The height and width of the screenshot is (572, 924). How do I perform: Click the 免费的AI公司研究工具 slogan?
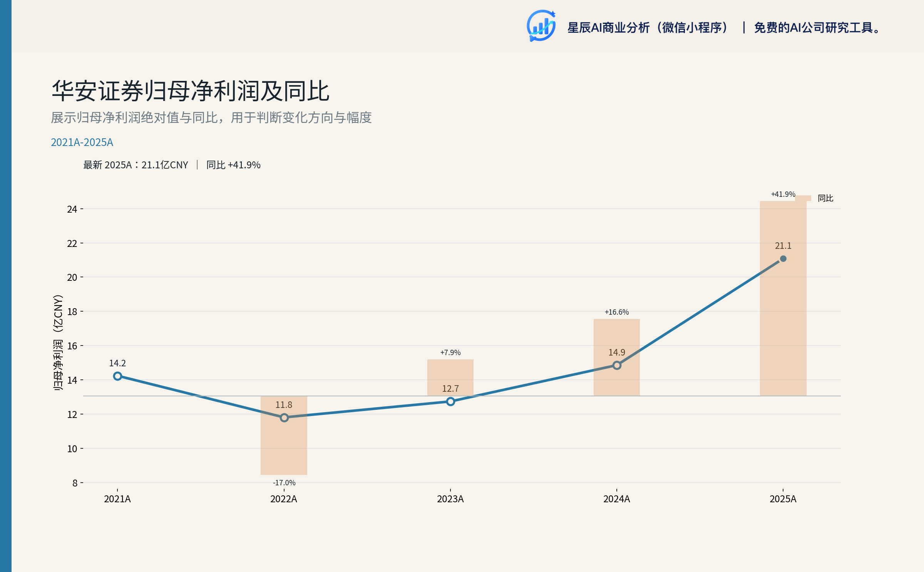pos(817,28)
